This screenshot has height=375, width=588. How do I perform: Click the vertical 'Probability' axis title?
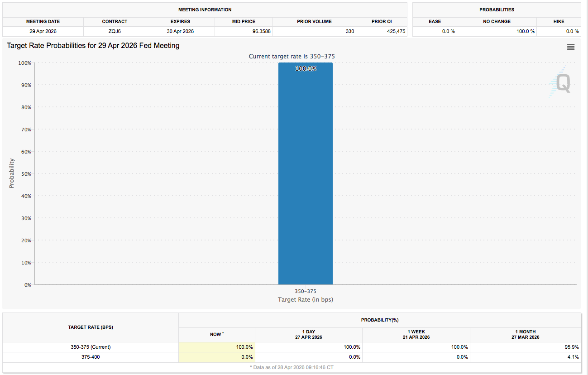click(12, 173)
